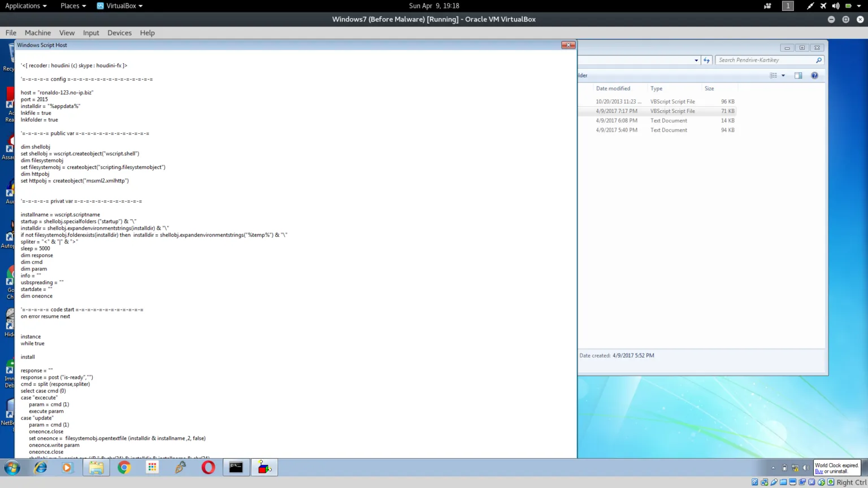
Task: Open system power menu arrow in top bar
Action: coord(859,6)
